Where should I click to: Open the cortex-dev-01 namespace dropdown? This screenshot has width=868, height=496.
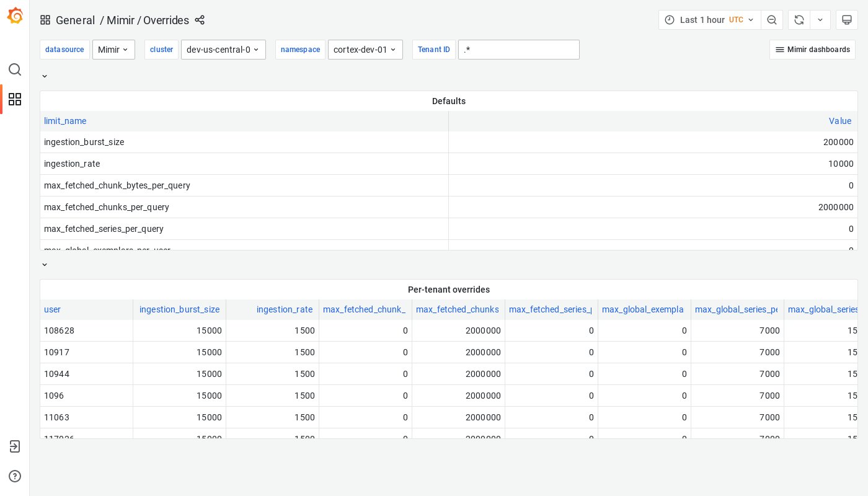tap(365, 50)
